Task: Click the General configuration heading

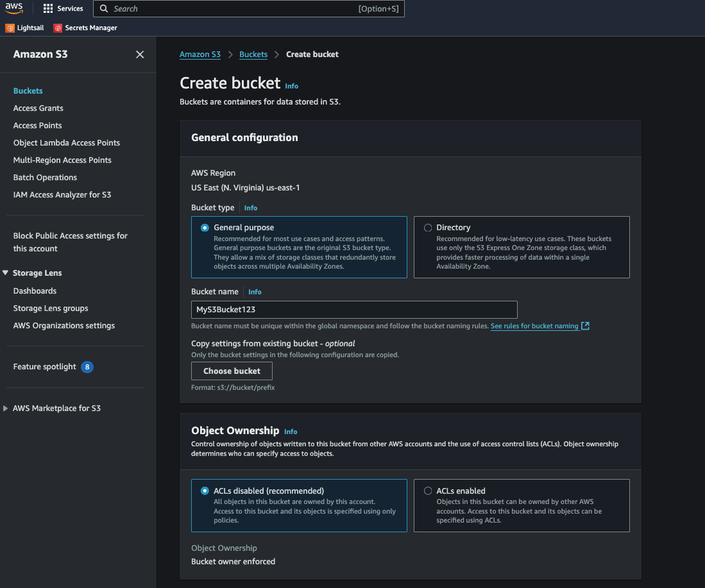Action: (x=244, y=138)
